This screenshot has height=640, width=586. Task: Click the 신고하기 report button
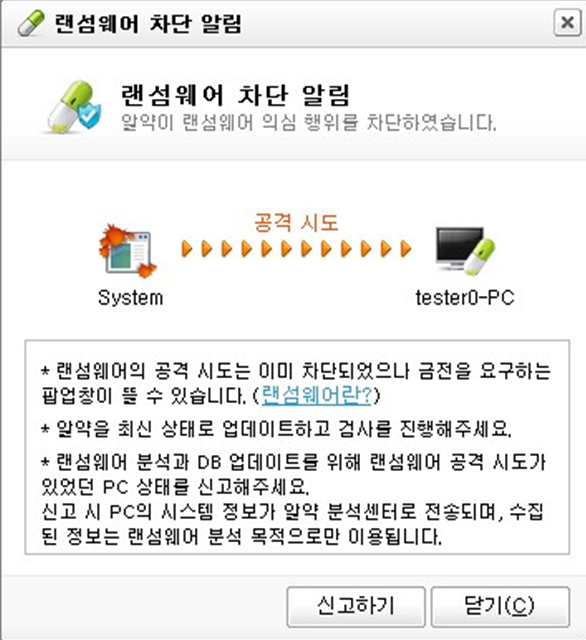click(x=356, y=606)
